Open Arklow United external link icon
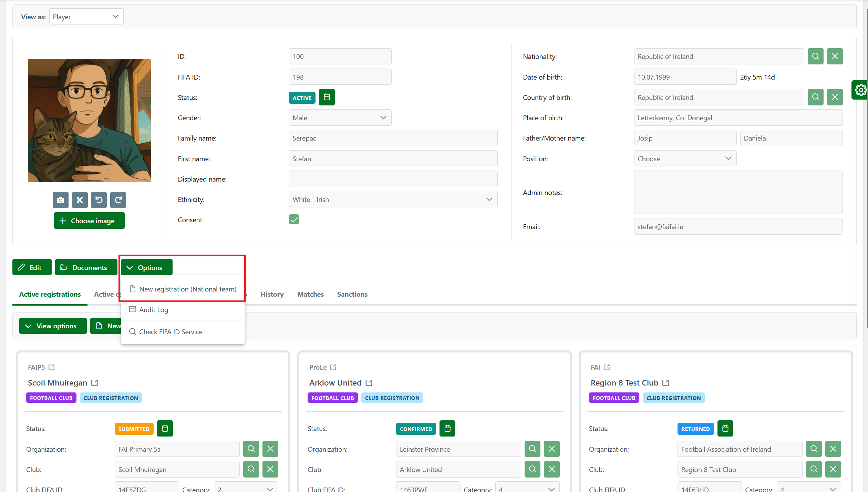The height and width of the screenshot is (492, 868). tap(369, 383)
